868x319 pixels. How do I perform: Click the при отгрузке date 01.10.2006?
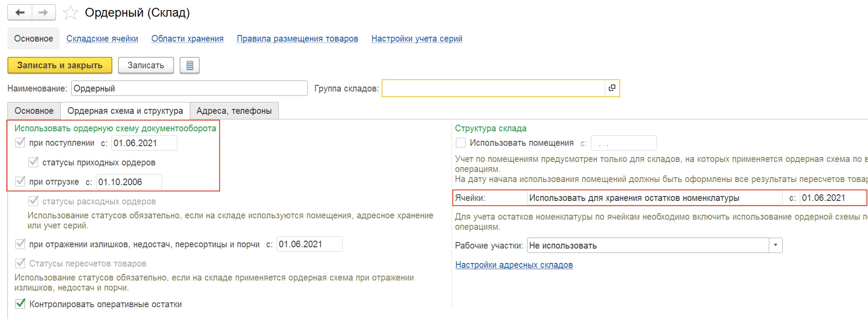click(129, 182)
